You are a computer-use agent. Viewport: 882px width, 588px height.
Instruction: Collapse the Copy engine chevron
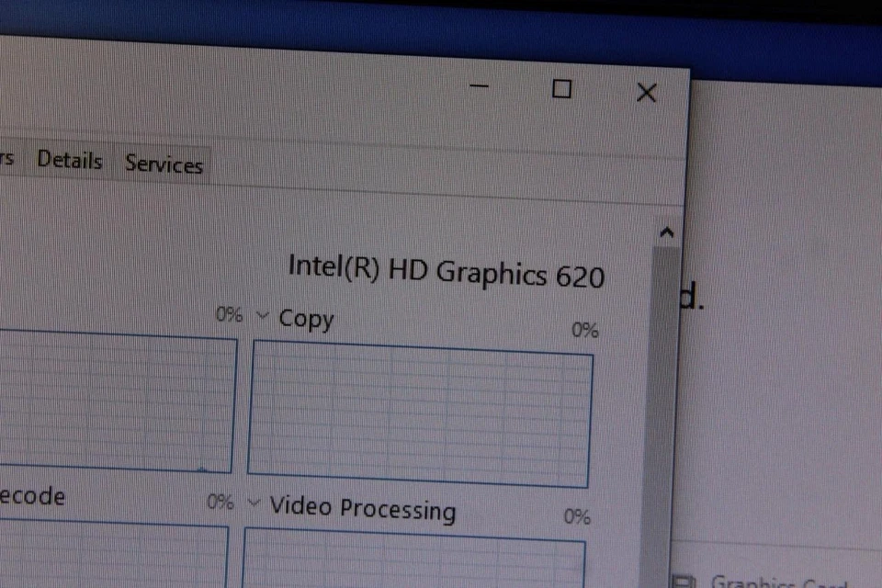click(261, 316)
